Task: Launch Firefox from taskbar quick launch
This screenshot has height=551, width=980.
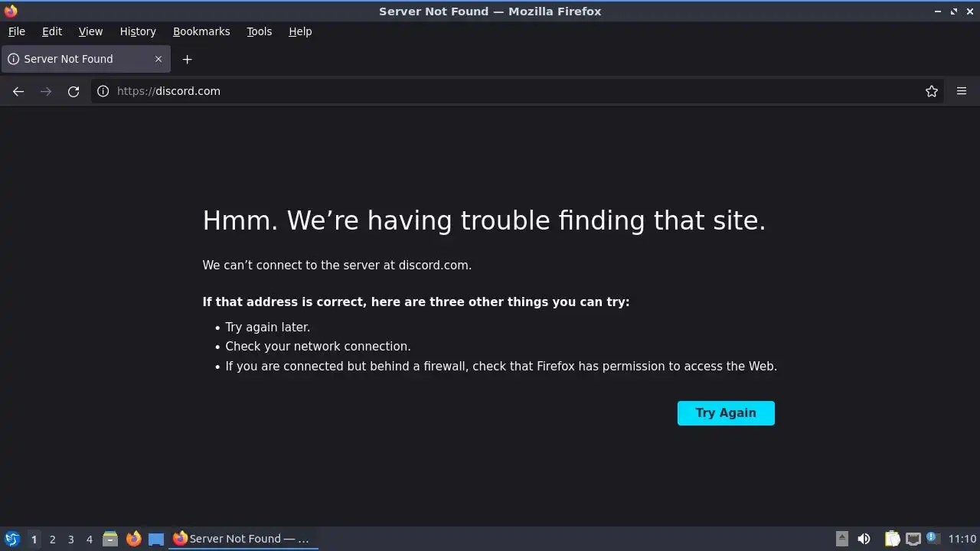Action: tap(133, 539)
